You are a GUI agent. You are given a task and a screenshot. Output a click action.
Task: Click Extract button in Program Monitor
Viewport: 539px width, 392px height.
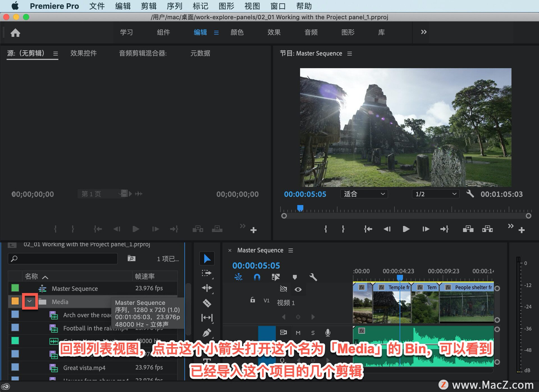[x=487, y=229]
